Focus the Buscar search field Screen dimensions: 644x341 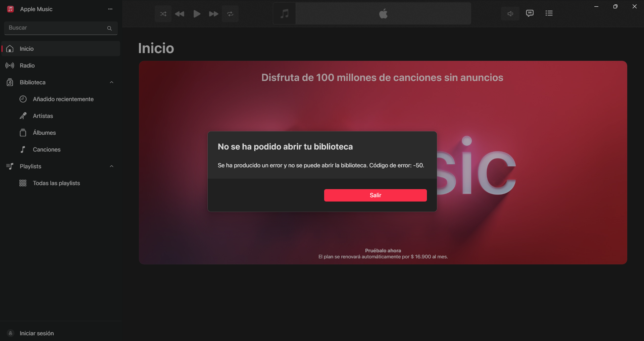tap(61, 28)
